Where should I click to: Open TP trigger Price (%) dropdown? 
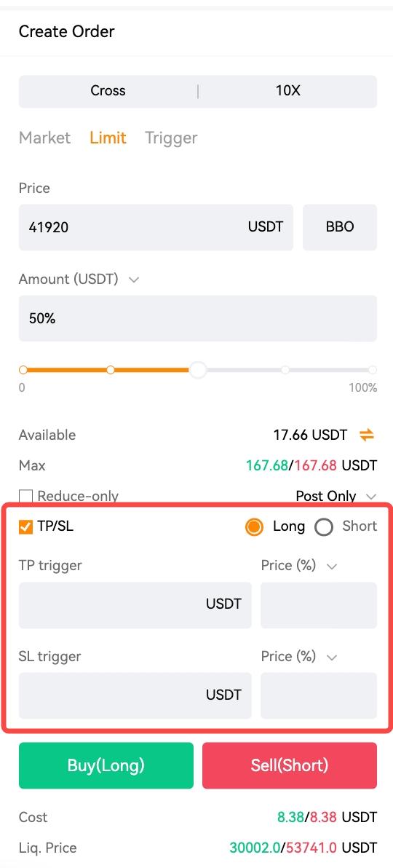pyautogui.click(x=332, y=567)
